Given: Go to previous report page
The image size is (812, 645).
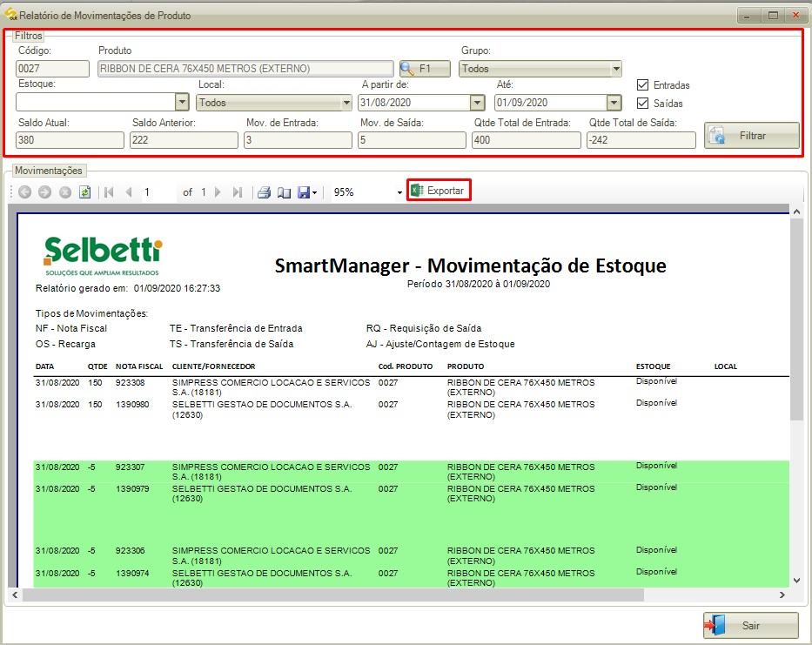Looking at the screenshot, I should click(x=129, y=192).
